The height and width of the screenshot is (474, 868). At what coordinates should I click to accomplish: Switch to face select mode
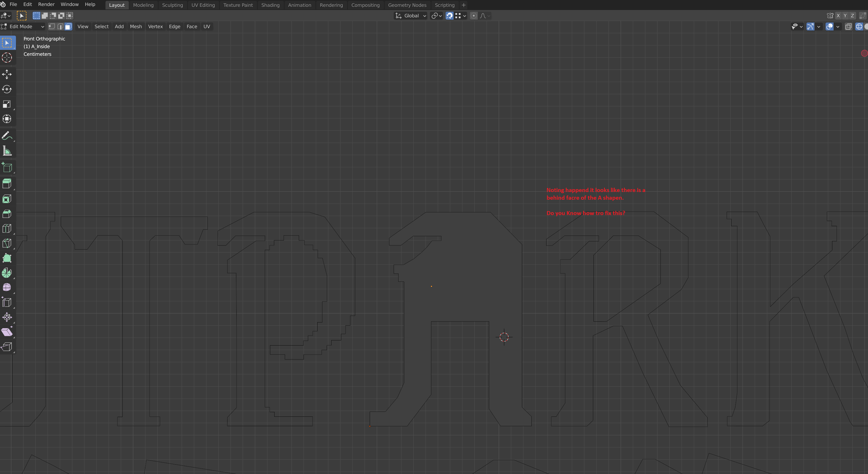pyautogui.click(x=68, y=26)
